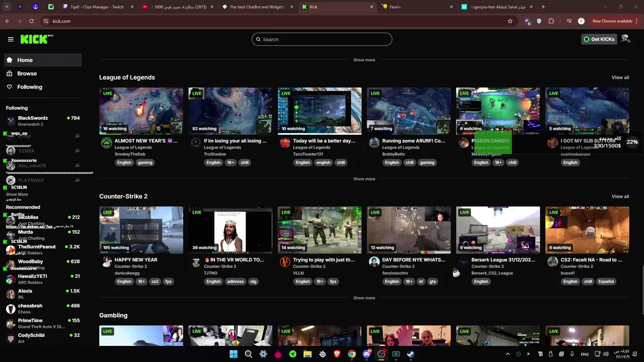
Task: Open File Explorer from taskbar
Action: pyautogui.click(x=307, y=354)
